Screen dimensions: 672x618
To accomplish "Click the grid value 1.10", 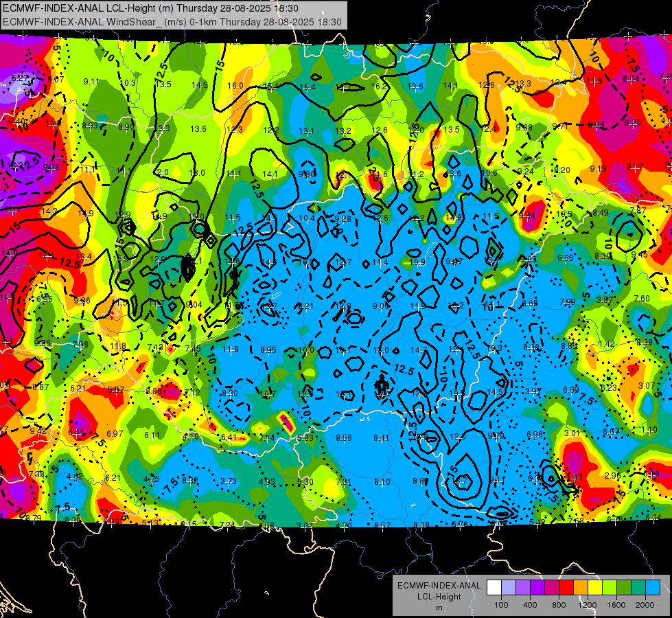I will pos(649,430).
